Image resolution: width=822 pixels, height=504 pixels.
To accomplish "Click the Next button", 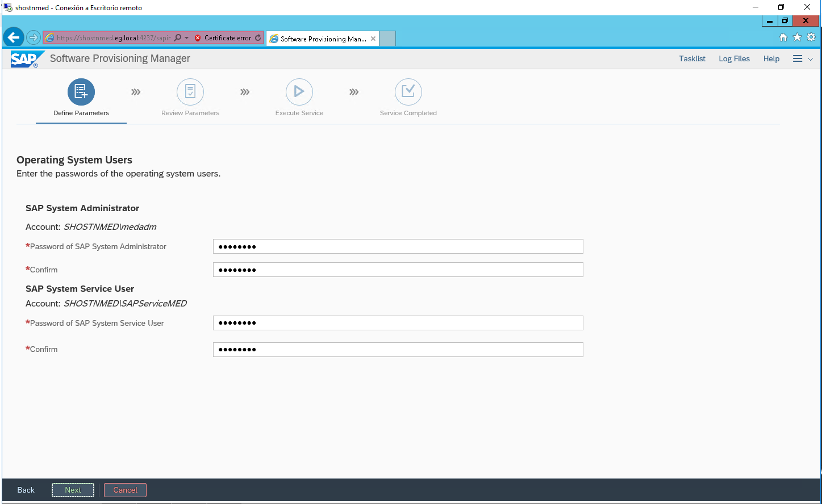I will click(x=73, y=490).
